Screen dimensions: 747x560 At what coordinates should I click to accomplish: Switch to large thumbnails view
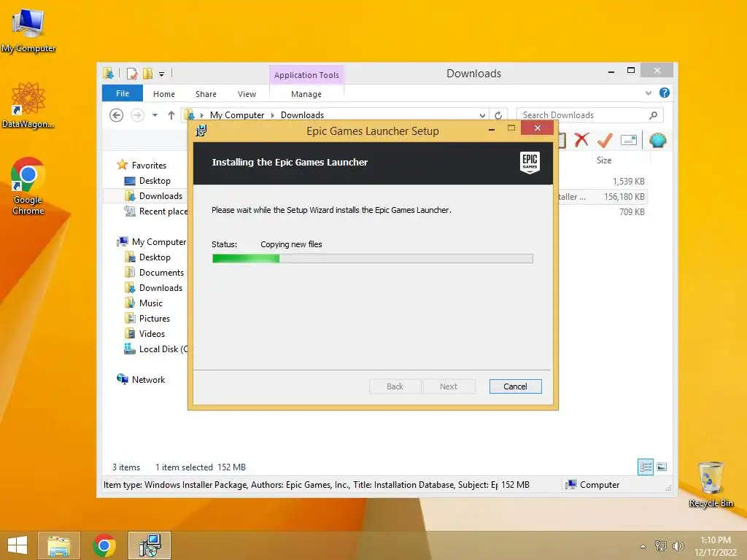click(662, 467)
